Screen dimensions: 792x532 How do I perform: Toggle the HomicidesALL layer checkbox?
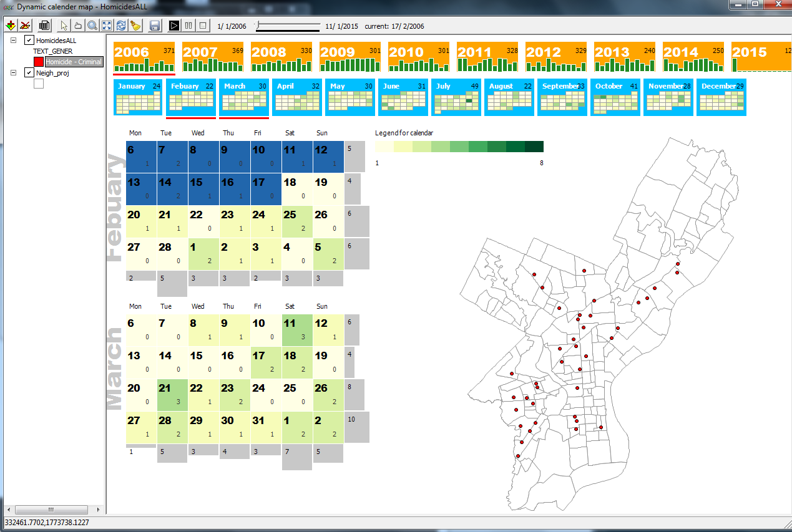[x=29, y=41]
